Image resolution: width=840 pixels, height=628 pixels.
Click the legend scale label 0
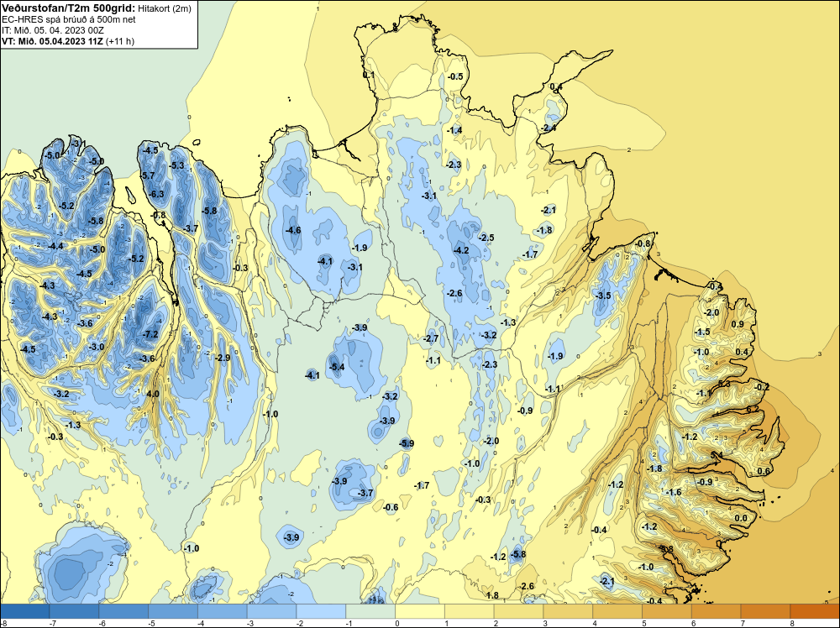tap(397, 623)
